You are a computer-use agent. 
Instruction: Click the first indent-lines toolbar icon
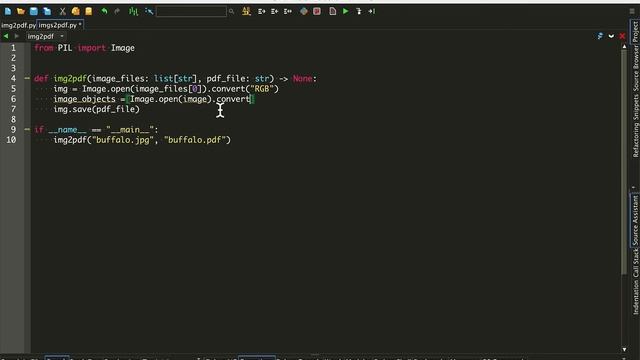[x=262, y=11]
